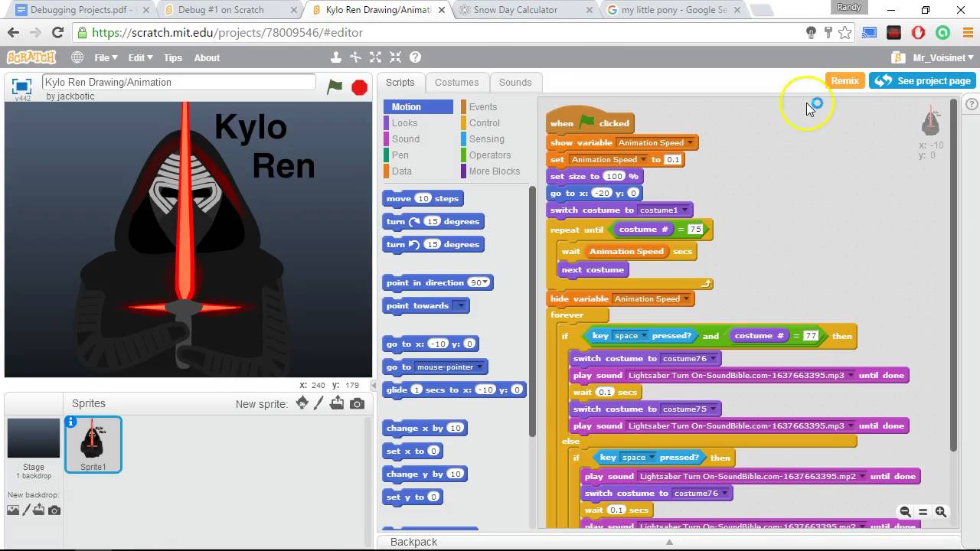980x551 pixels.
Task: Click the green flag to run project
Action: [x=335, y=86]
